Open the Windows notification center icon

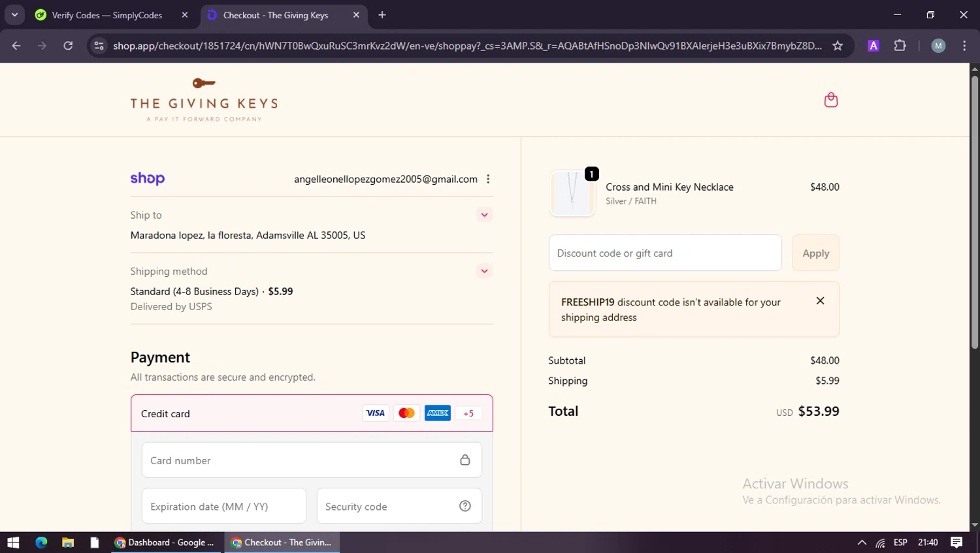pos(956,543)
